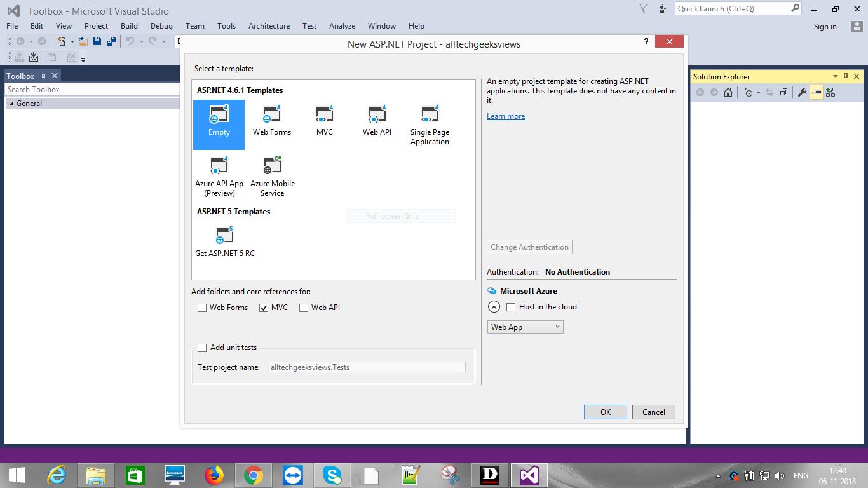This screenshot has height=488, width=868.
Task: Open the Architecture menu
Action: [269, 26]
